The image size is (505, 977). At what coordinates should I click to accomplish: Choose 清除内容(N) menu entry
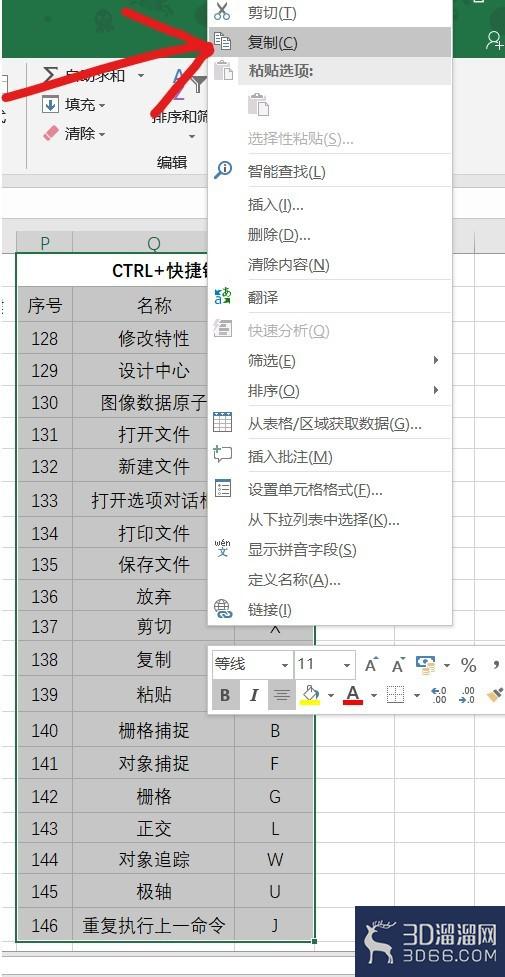(x=329, y=265)
